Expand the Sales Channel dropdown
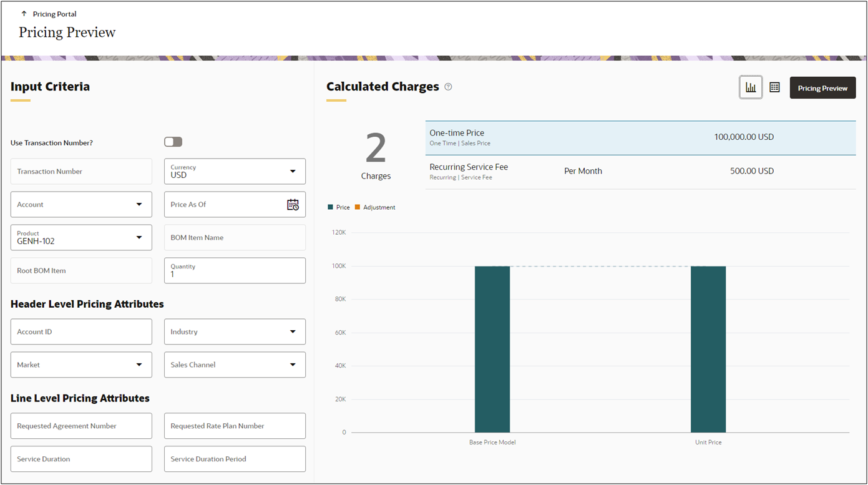 point(292,365)
